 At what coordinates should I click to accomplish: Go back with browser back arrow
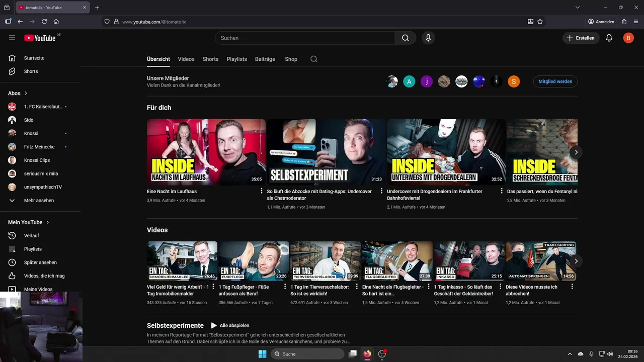[x=20, y=22]
